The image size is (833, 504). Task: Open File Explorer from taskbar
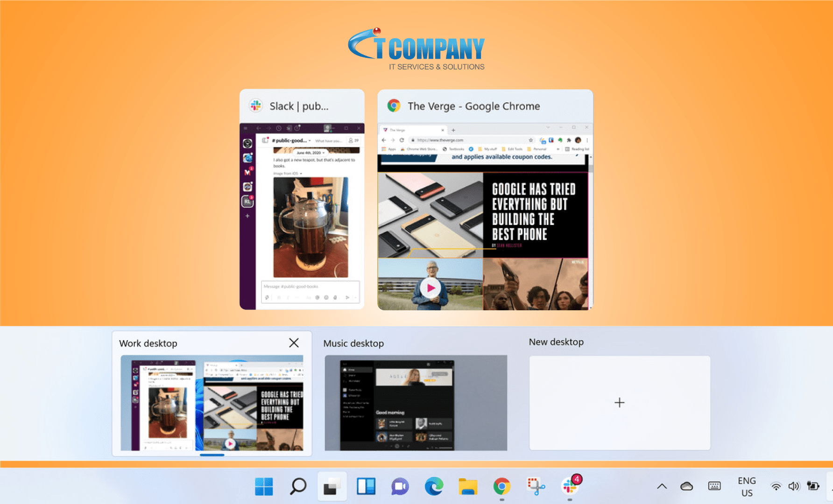[x=468, y=486]
